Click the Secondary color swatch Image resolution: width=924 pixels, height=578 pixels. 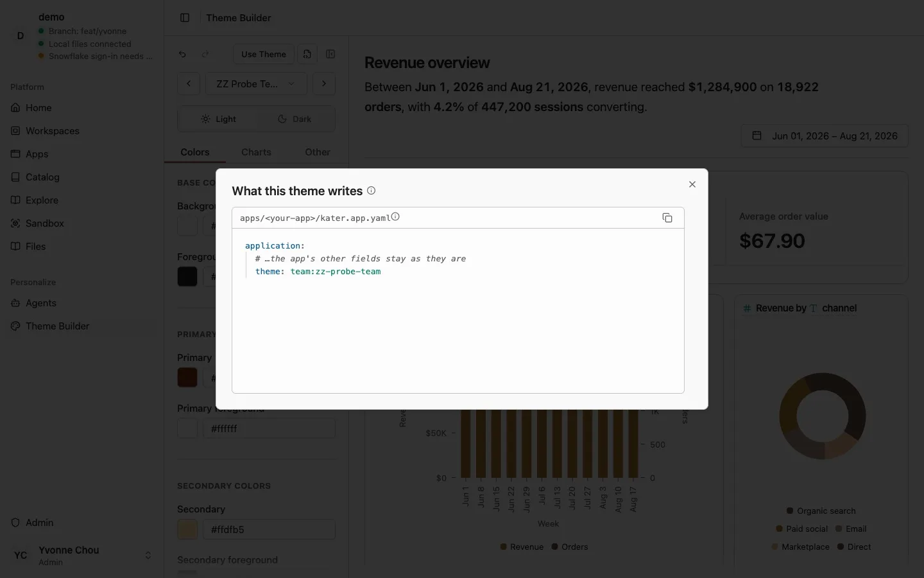[x=187, y=530]
